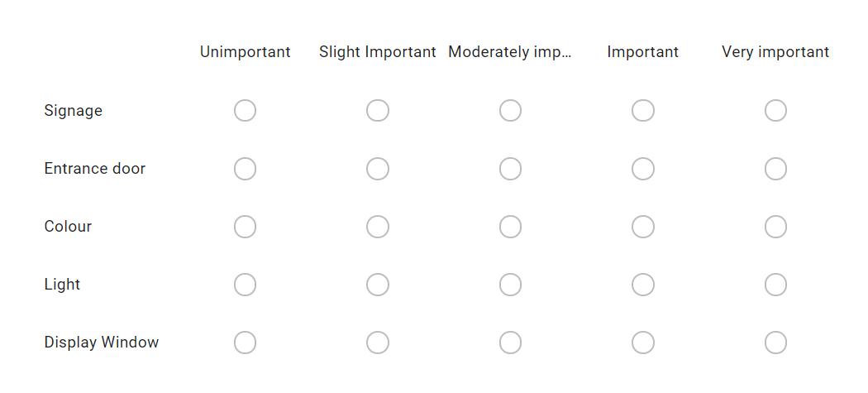Image resolution: width=868 pixels, height=393 pixels.
Task: Choose Important for Colour row
Action: coord(643,227)
